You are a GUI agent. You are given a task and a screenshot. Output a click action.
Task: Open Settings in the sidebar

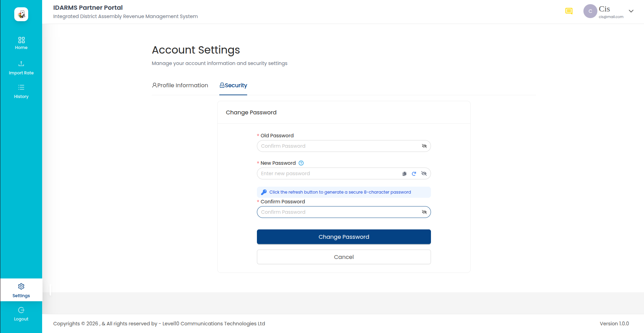[21, 290]
